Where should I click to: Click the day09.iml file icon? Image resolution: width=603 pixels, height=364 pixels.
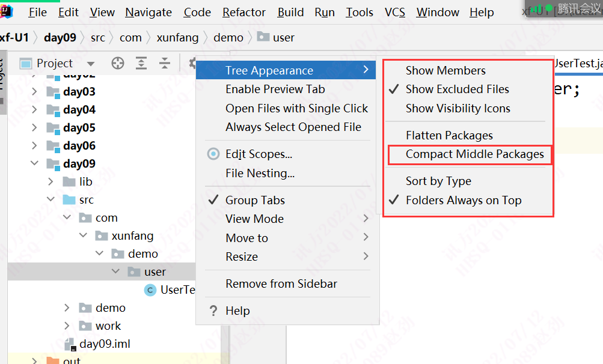click(x=70, y=344)
